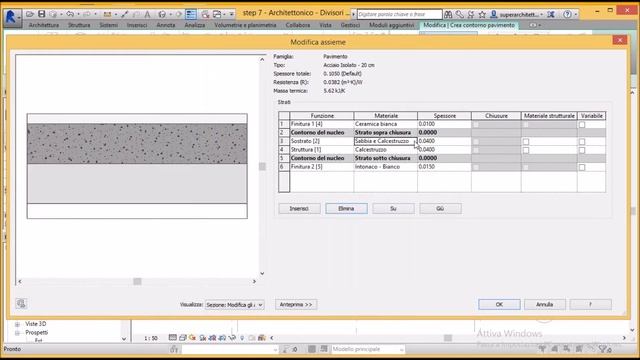This screenshot has width=640, height=360.
Task: Select thickness cell 0.0150 of Finitura 2
Action: pyautogui.click(x=444, y=167)
